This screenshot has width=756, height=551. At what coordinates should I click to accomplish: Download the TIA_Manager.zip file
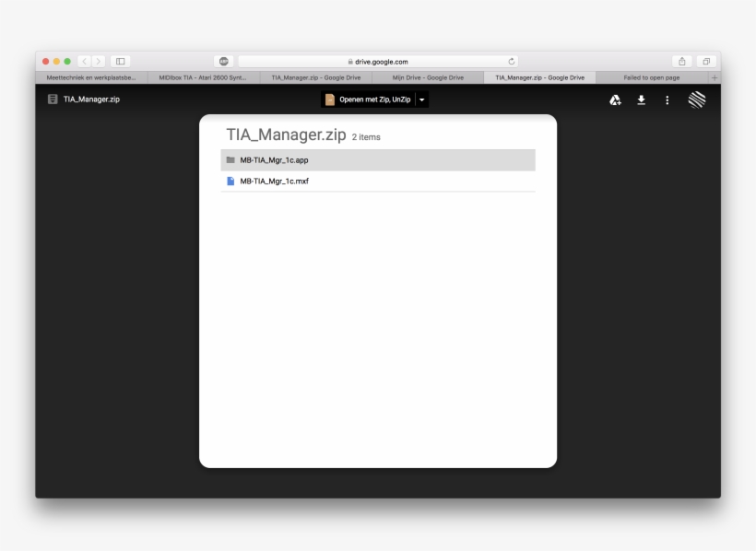tap(642, 100)
